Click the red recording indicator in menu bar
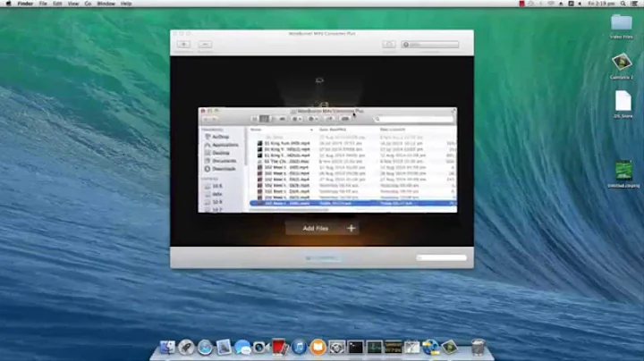The image size is (644, 361). click(x=521, y=4)
